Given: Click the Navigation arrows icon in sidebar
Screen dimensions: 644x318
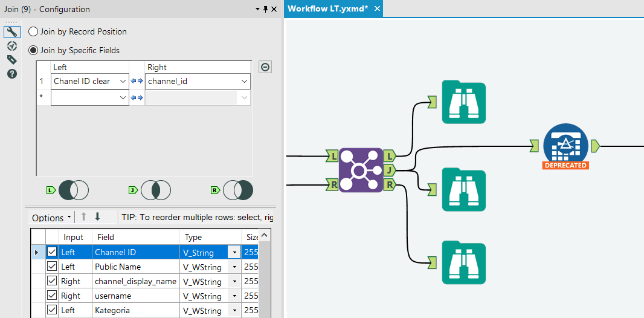Looking at the screenshot, I should point(11,46).
